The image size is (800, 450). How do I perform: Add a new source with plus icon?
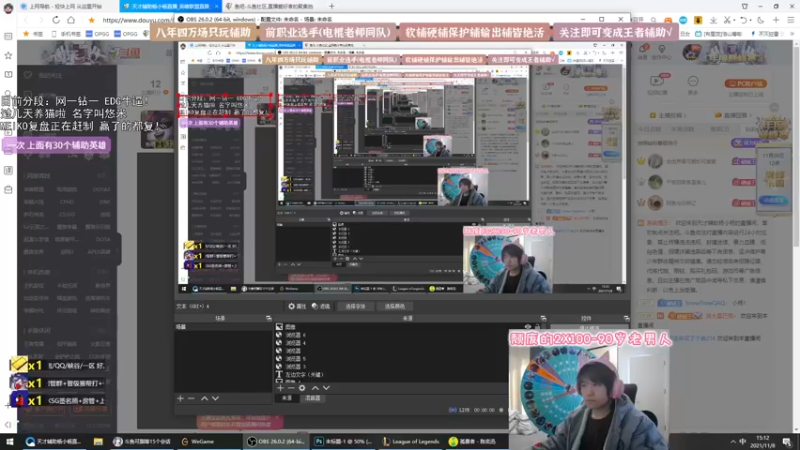pos(280,388)
